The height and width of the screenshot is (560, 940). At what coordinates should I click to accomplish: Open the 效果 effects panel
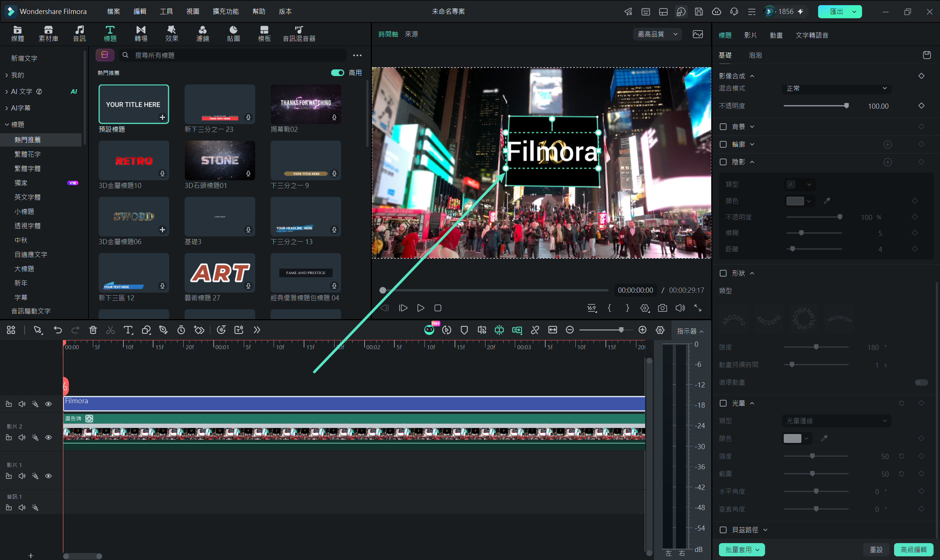point(171,33)
